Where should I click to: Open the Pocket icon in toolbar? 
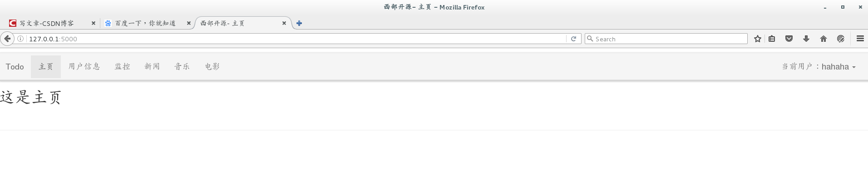tap(789, 39)
